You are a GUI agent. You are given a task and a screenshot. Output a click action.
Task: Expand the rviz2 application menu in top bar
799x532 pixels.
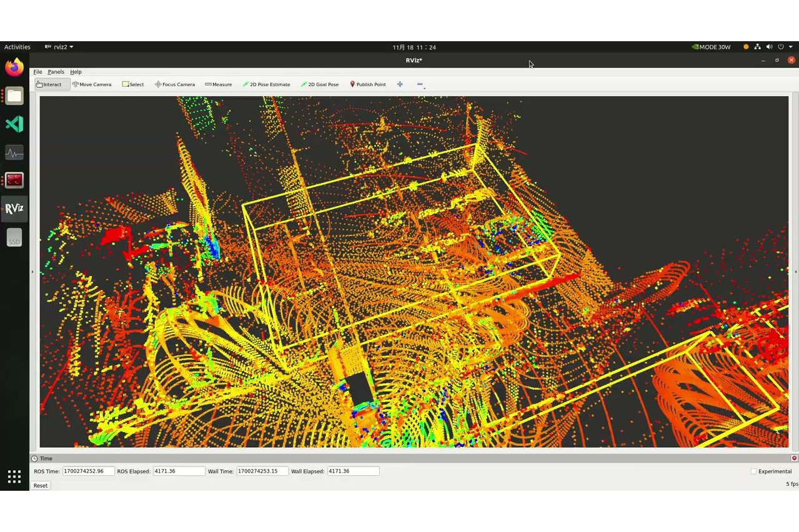pos(59,47)
